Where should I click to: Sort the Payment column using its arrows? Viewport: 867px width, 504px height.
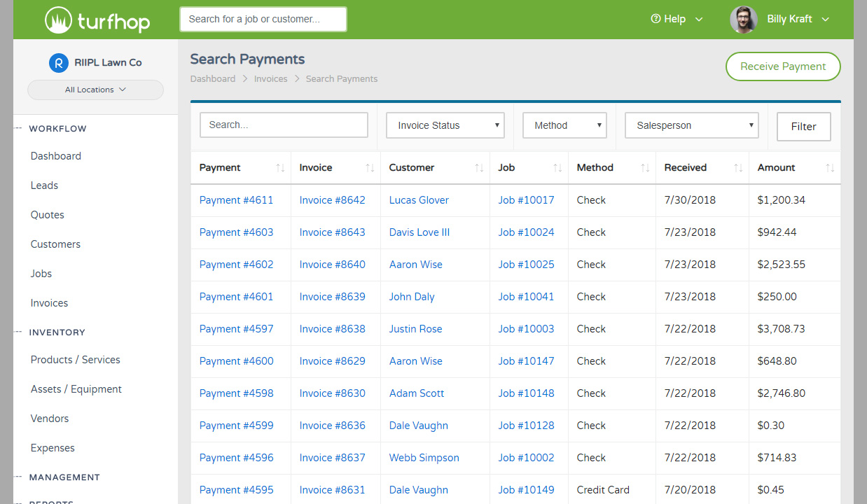(279, 168)
